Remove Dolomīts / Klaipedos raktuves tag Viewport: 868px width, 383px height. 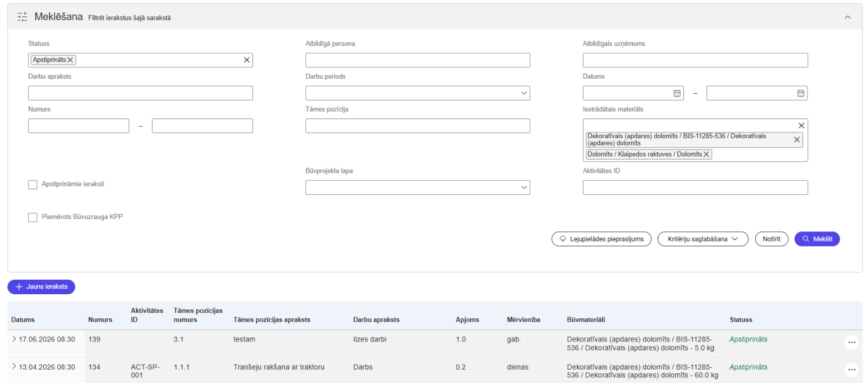tap(706, 154)
